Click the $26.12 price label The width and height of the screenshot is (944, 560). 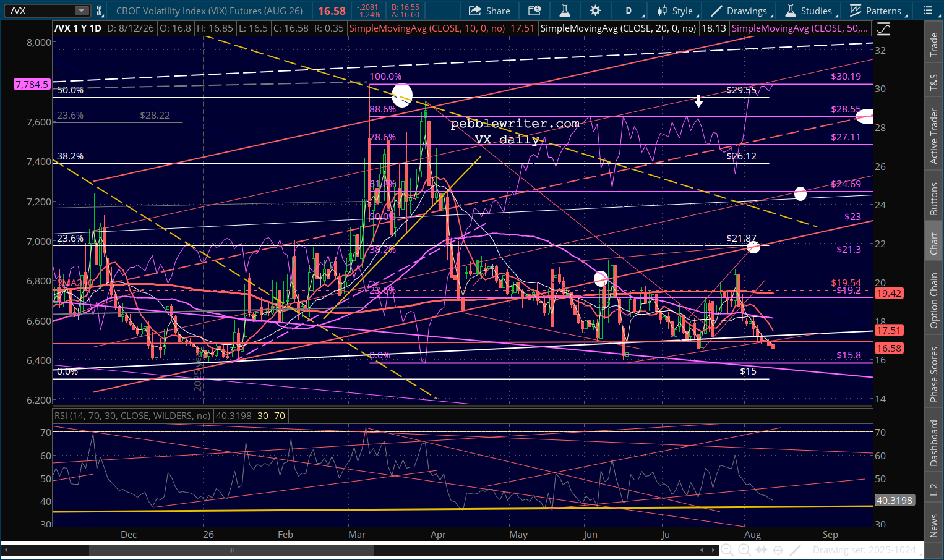coord(741,156)
